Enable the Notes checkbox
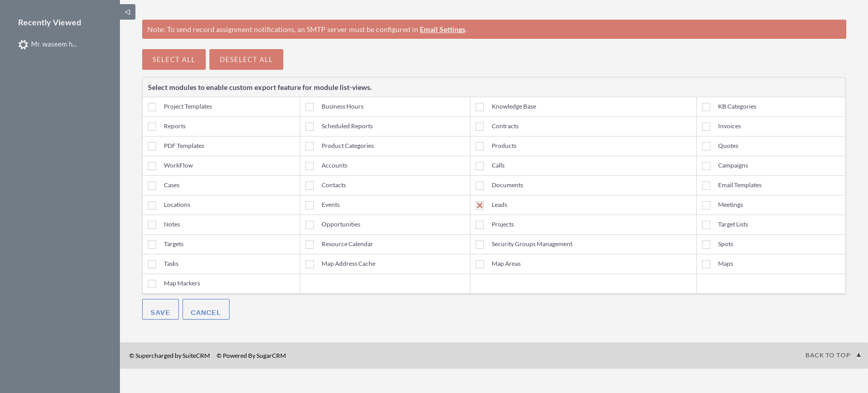868x393 pixels. (x=152, y=225)
